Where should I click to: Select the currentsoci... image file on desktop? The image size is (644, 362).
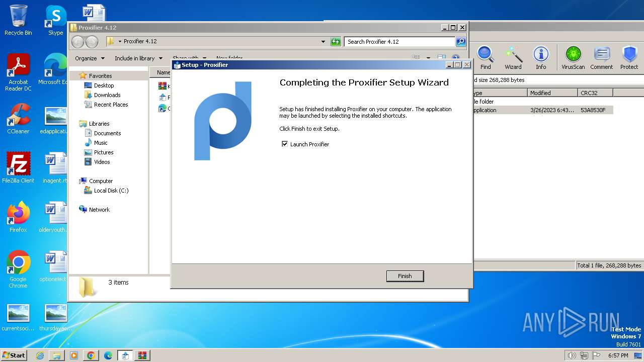click(x=18, y=317)
